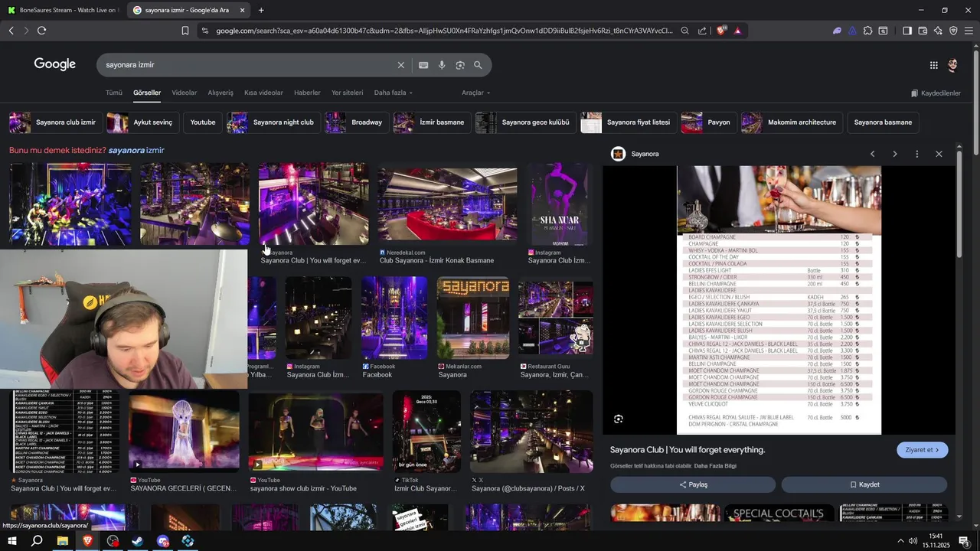980x551 pixels.
Task: Open the taskbar volume control
Action: click(x=913, y=541)
